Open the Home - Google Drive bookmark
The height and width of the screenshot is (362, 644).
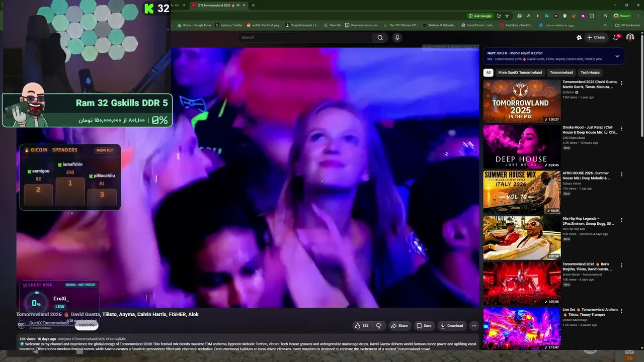(194, 25)
